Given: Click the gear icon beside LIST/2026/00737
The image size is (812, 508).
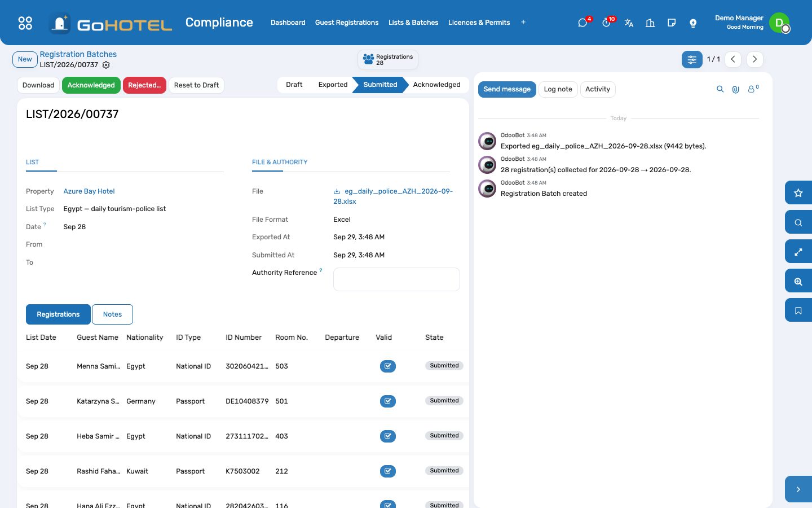Looking at the screenshot, I should 106,65.
